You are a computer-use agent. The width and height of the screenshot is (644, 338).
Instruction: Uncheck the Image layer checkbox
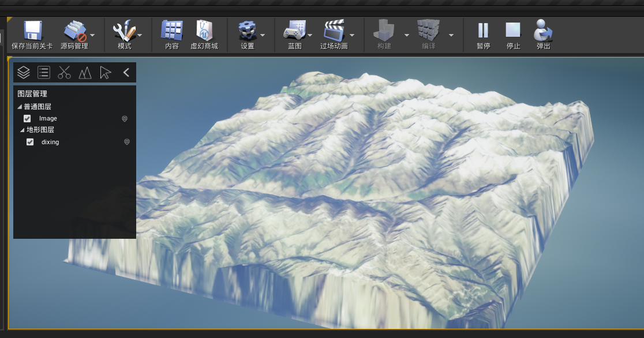tap(27, 119)
